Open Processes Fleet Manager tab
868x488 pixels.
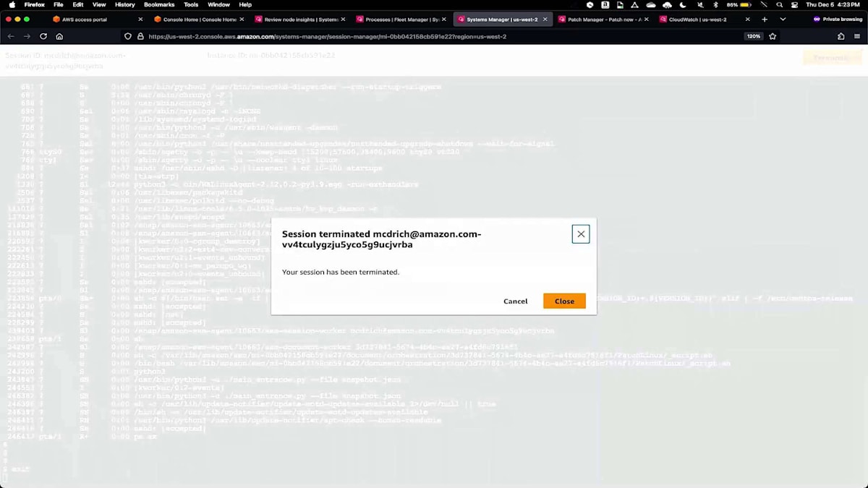pyautogui.click(x=401, y=20)
